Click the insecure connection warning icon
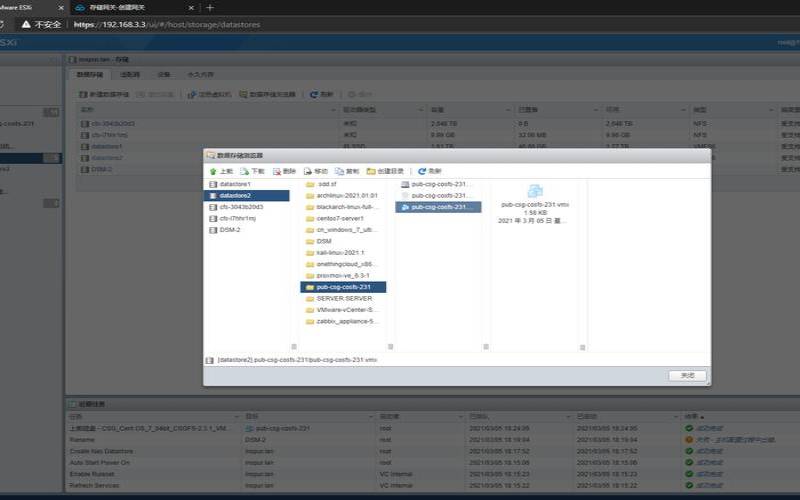 [x=26, y=24]
